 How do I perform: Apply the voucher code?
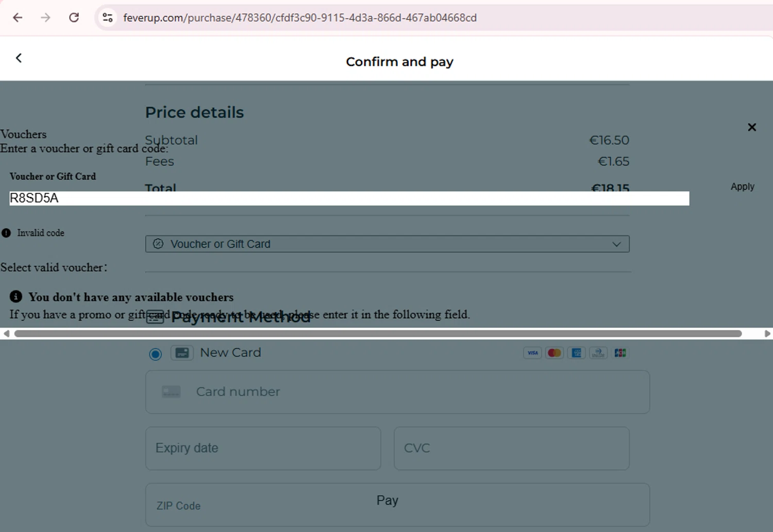coord(742,186)
